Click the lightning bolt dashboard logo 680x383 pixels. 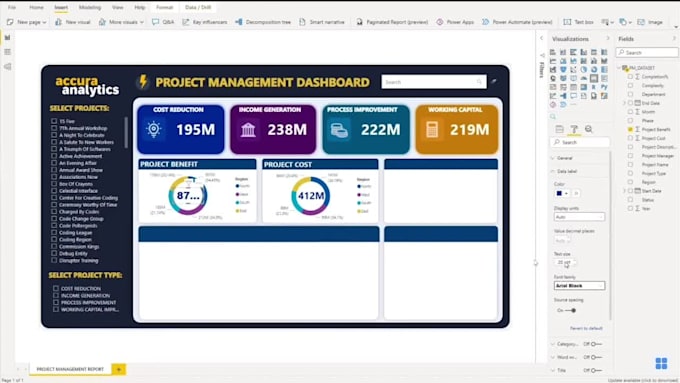143,81
